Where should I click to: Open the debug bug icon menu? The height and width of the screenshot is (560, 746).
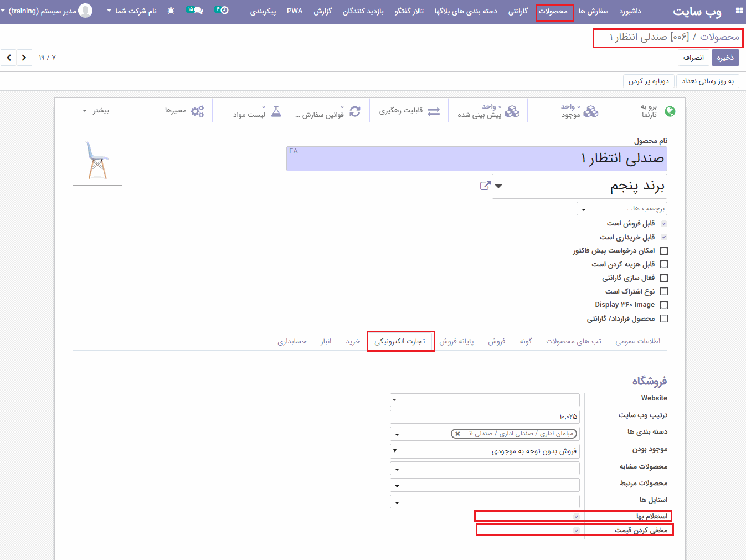tap(171, 11)
